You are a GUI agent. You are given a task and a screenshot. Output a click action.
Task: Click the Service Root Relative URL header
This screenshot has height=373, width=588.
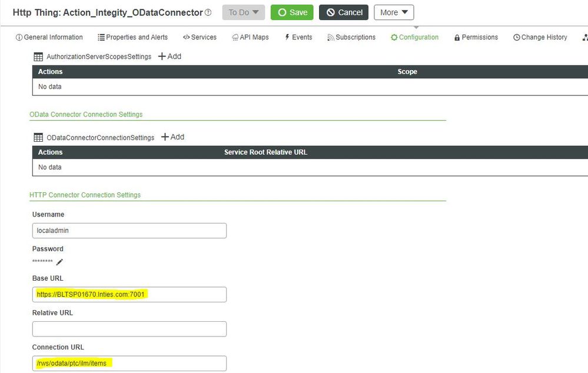coord(265,152)
